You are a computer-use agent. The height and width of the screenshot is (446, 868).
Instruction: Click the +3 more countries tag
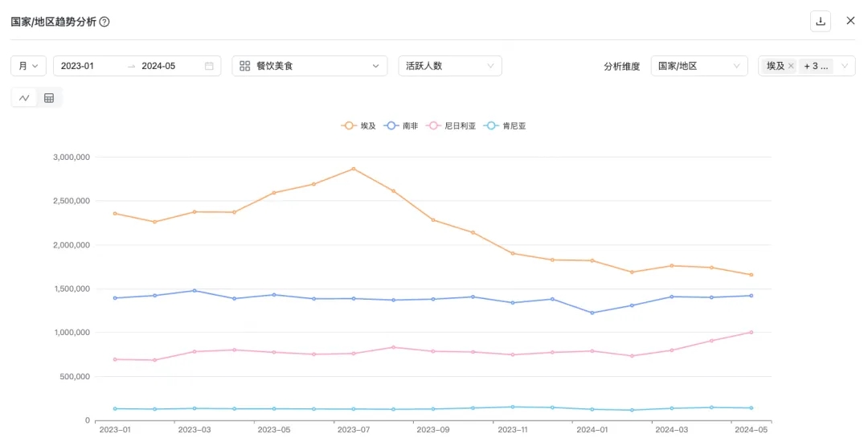click(x=816, y=66)
